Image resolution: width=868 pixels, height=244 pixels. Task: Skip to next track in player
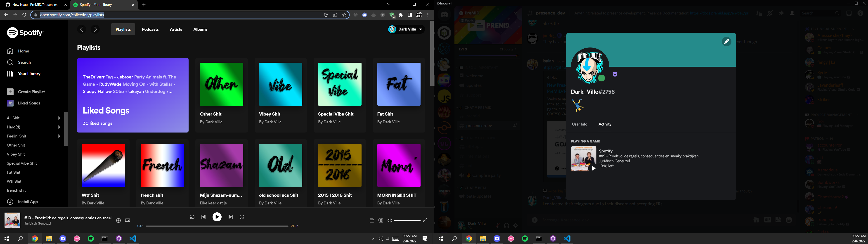pos(230,217)
